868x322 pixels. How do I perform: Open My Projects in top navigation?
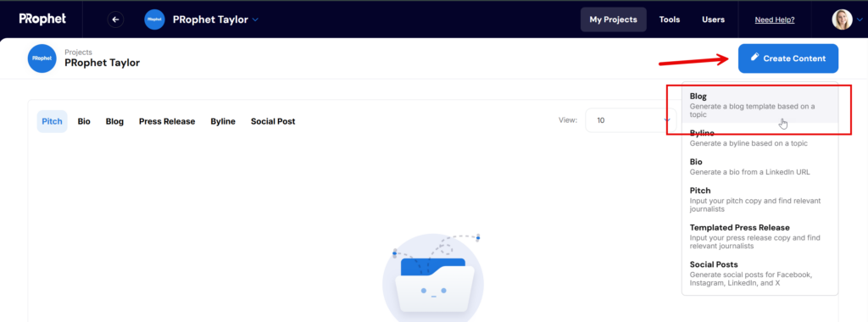(614, 19)
